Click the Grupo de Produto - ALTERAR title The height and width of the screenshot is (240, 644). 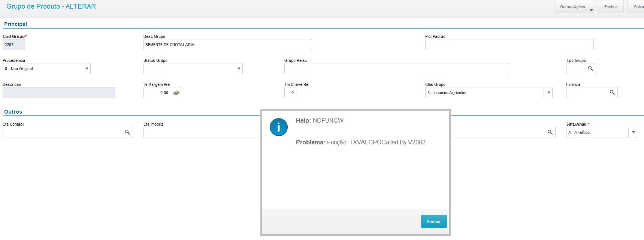51,6
